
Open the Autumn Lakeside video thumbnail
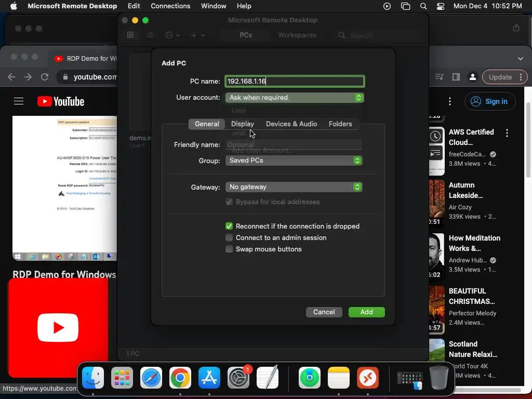point(436,203)
